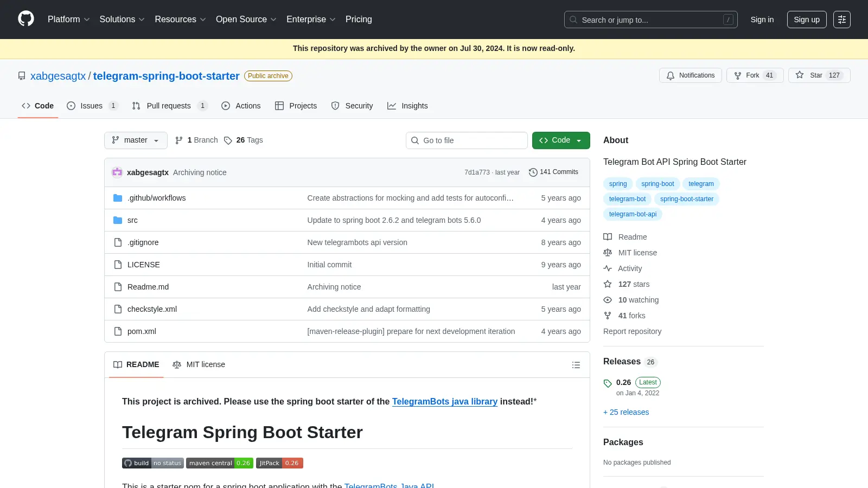The height and width of the screenshot is (488, 868).
Task: Focus the Search or jump to field
Action: coord(651,20)
